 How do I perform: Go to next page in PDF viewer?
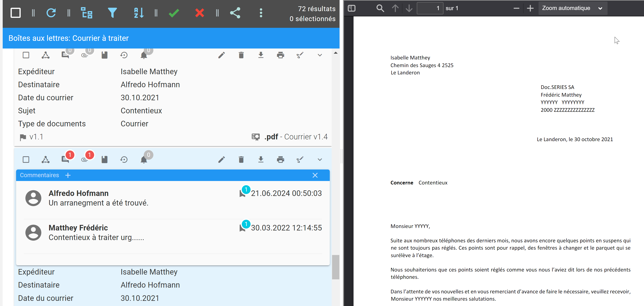pos(409,8)
